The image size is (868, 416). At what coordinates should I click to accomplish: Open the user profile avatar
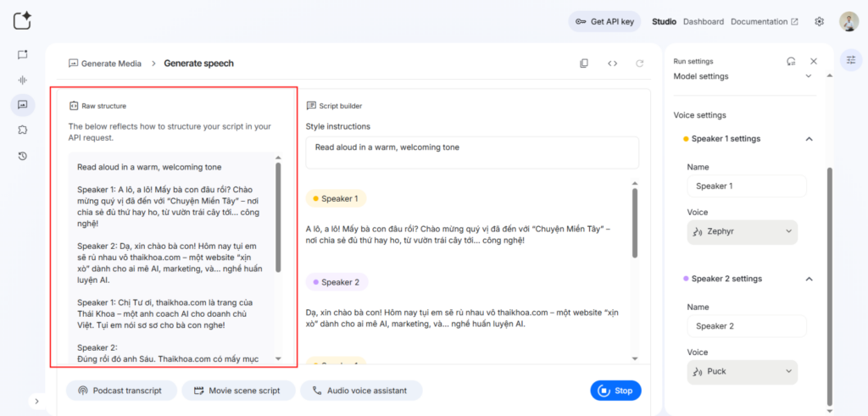849,21
